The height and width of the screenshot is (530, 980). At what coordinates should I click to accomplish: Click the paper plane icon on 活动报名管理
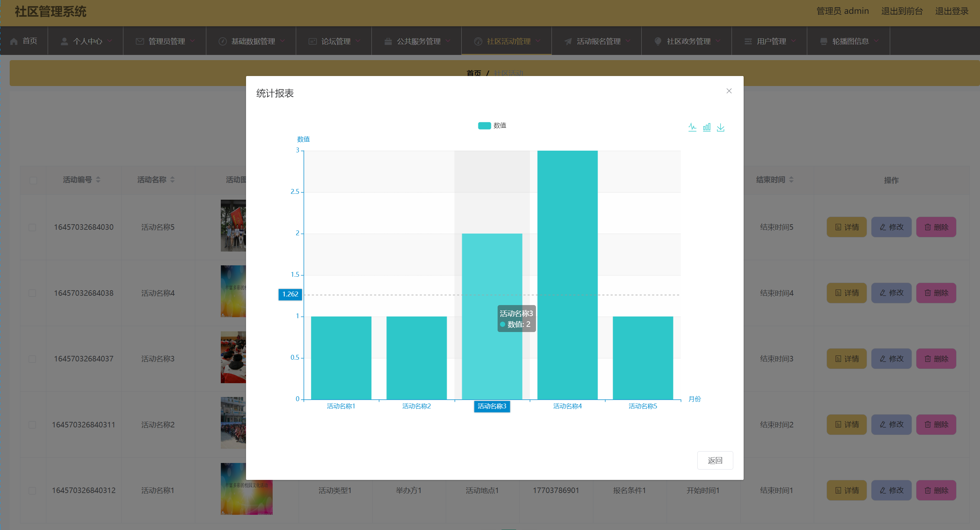click(x=568, y=41)
